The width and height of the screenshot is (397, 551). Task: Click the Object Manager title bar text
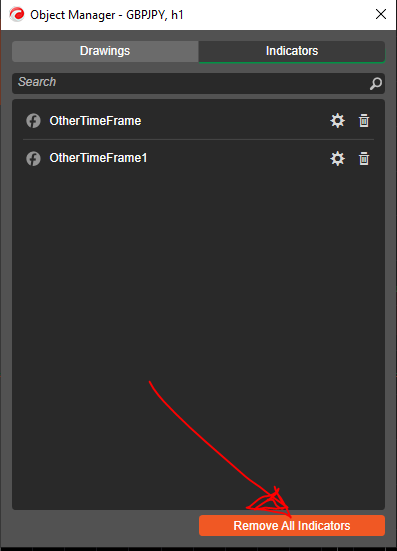pos(107,15)
